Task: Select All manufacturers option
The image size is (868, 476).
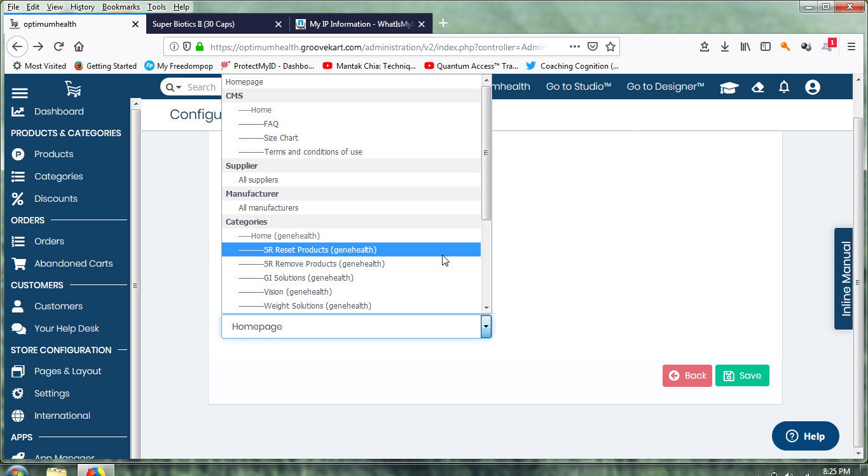Action: (x=351, y=207)
